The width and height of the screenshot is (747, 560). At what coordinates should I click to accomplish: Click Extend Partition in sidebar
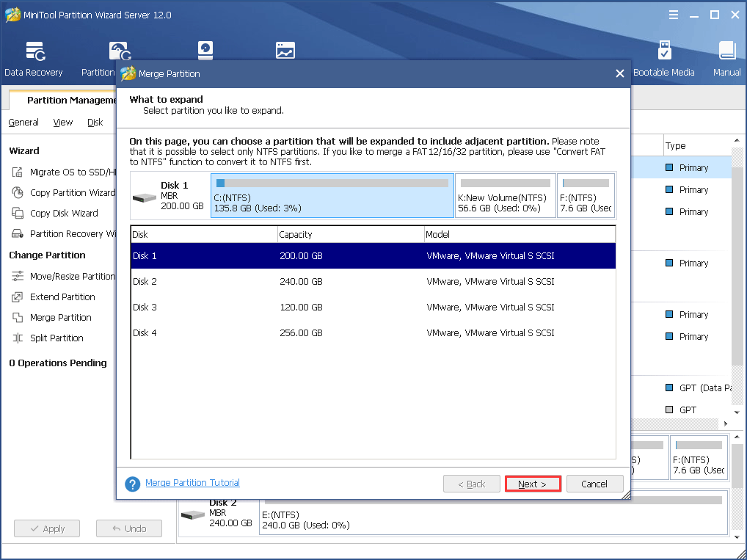click(62, 297)
